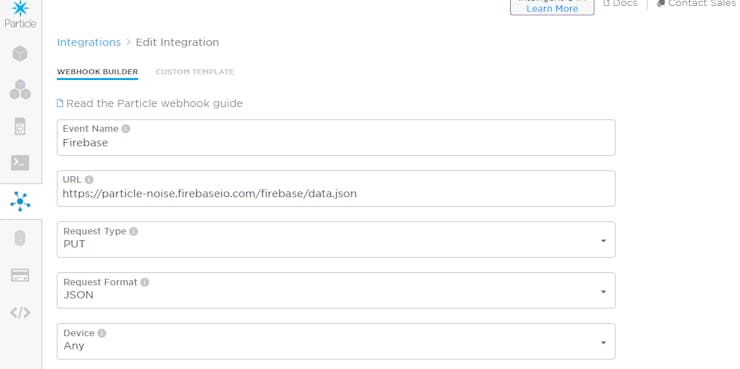Expand the Request Format dropdown
Image resolution: width=740 pixels, height=369 pixels.
point(336,291)
